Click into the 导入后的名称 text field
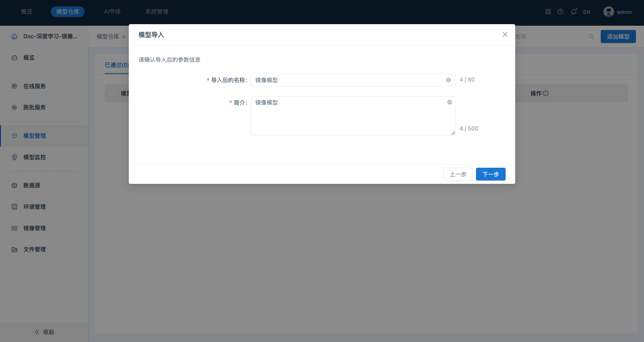 tap(347, 80)
